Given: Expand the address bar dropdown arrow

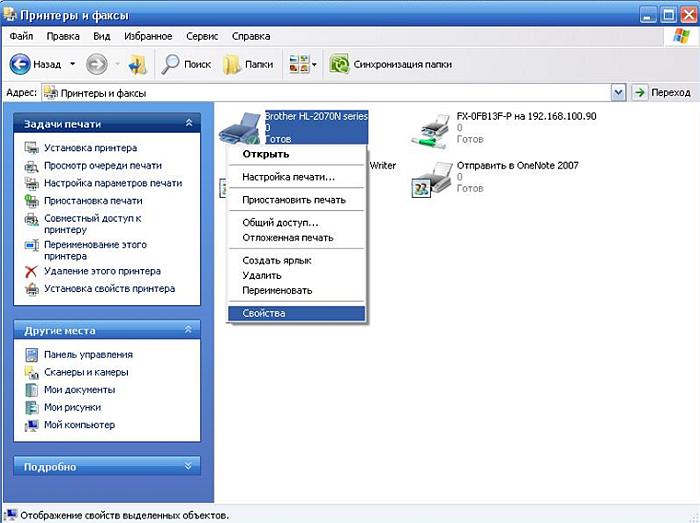Looking at the screenshot, I should click(618, 92).
